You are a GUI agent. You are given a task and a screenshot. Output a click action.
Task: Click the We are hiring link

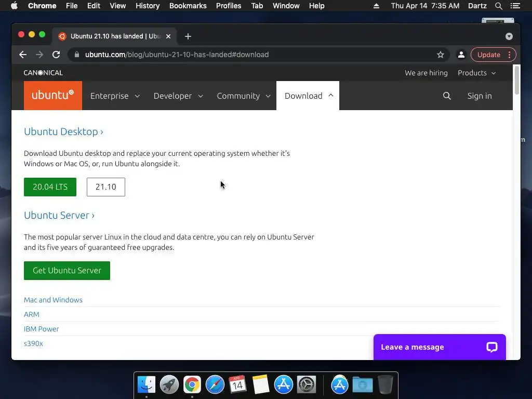point(426,73)
